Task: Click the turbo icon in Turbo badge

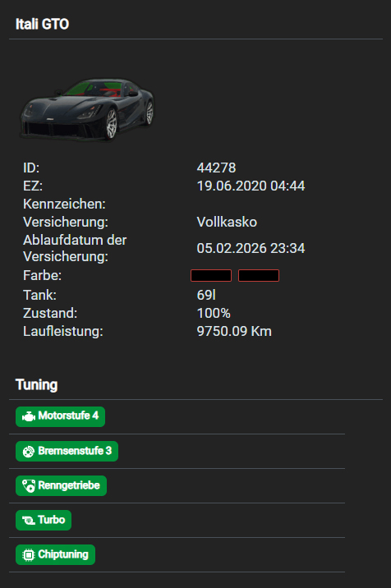Action: pos(29,521)
